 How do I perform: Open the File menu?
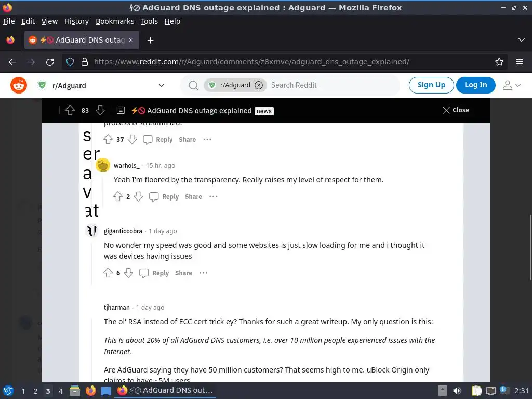[9, 21]
